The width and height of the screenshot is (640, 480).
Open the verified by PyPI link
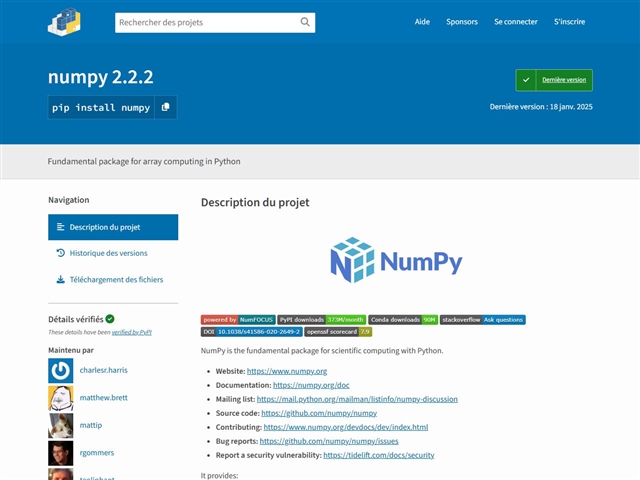click(131, 332)
